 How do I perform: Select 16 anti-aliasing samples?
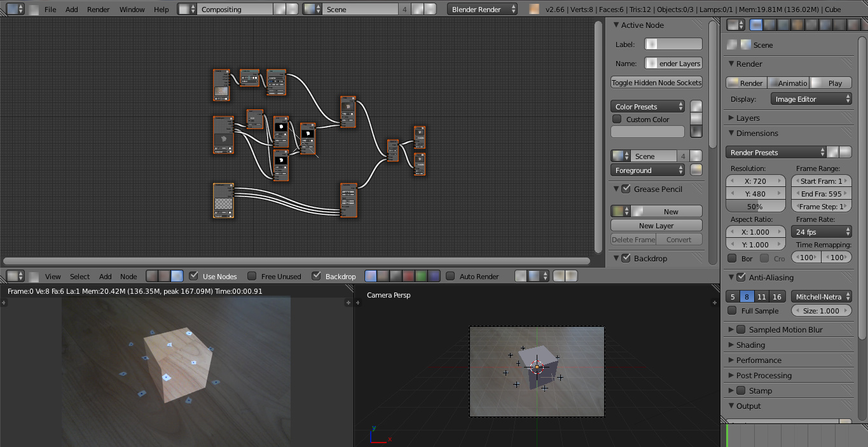[x=776, y=297]
